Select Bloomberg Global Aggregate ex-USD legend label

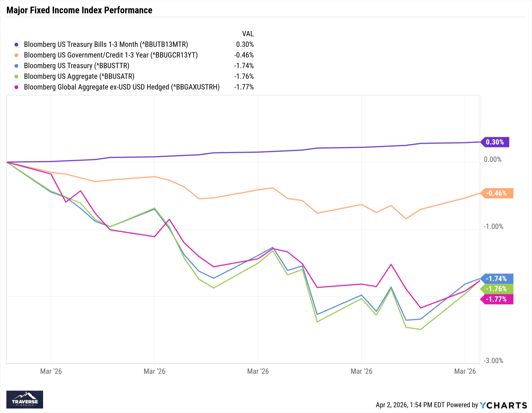[122, 87]
